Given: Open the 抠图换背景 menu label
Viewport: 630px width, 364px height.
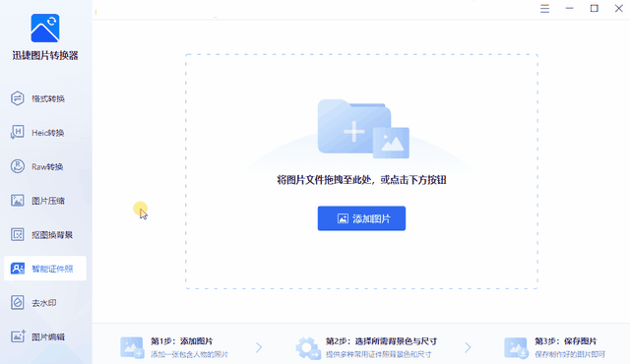Looking at the screenshot, I should tap(52, 235).
